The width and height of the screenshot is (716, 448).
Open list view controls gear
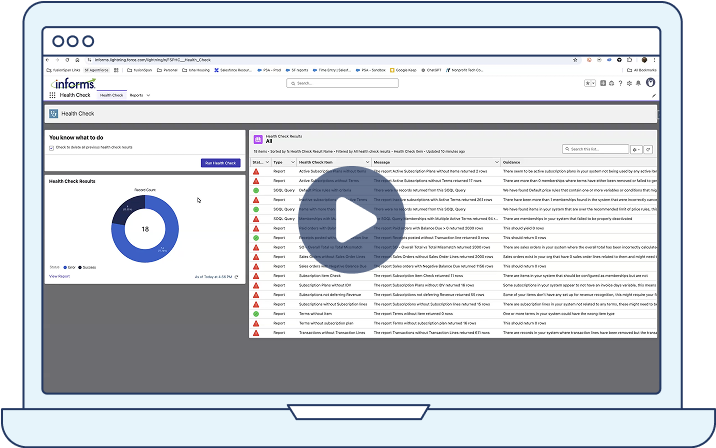pos(636,149)
